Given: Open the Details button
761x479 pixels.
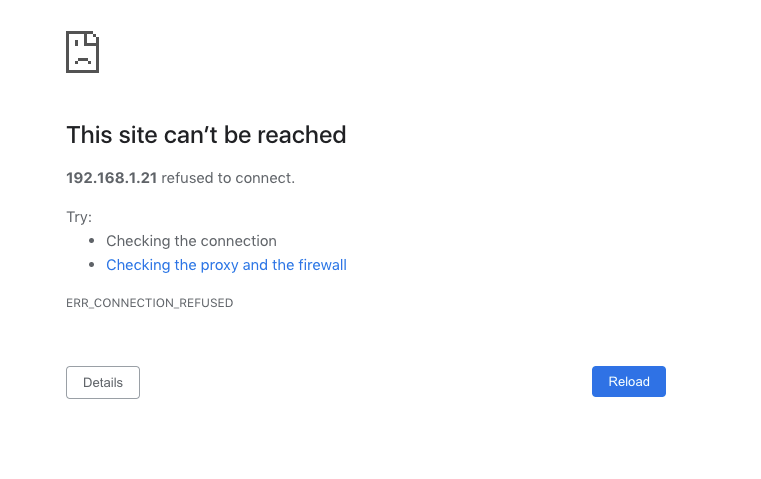Looking at the screenshot, I should pyautogui.click(x=103, y=382).
